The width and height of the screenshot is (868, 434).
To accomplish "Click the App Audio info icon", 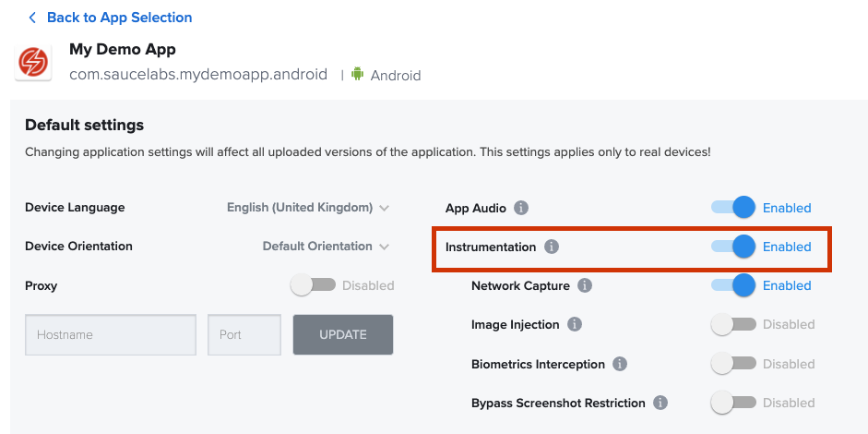I will coord(521,208).
